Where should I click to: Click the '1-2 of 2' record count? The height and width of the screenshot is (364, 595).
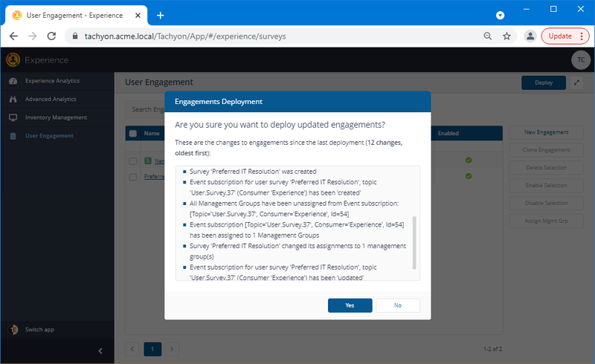click(x=492, y=349)
